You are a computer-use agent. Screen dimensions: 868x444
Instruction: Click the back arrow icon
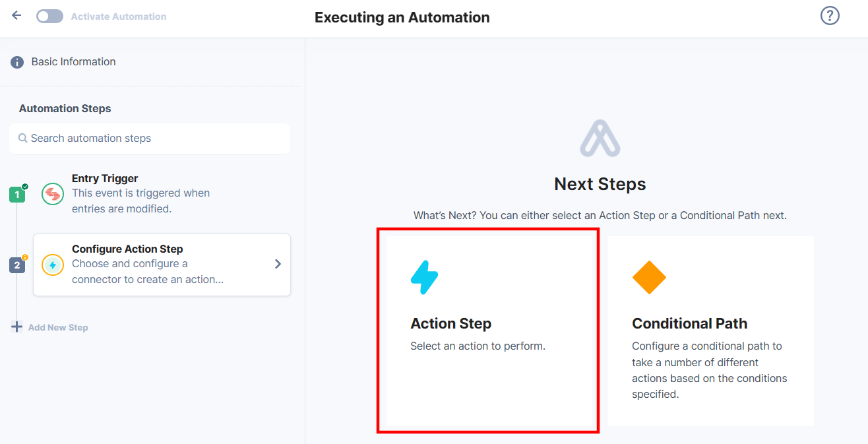click(x=16, y=15)
